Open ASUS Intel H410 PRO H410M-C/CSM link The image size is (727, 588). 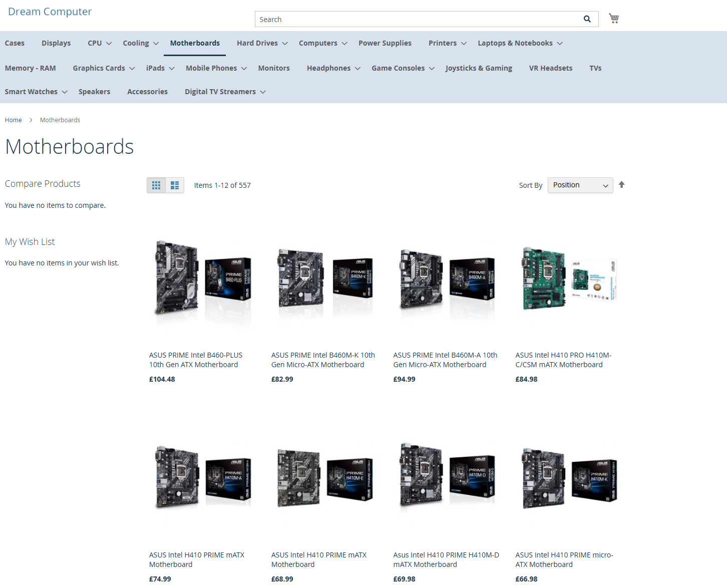[563, 360]
